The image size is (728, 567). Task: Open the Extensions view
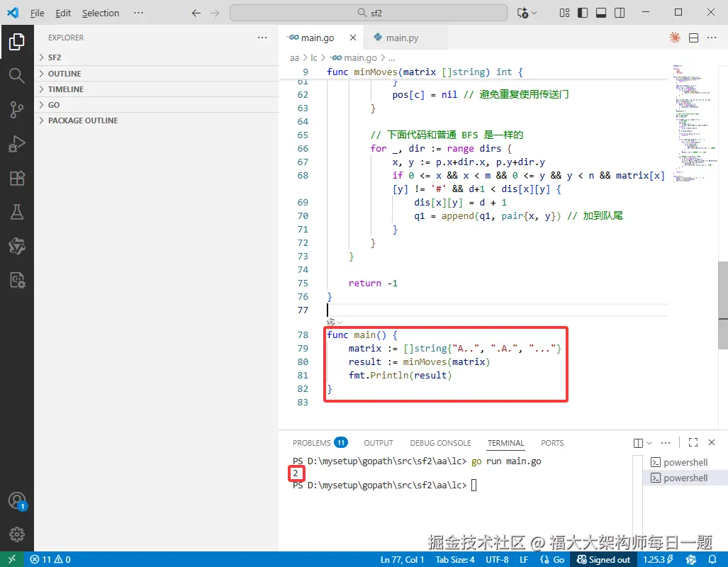17,178
